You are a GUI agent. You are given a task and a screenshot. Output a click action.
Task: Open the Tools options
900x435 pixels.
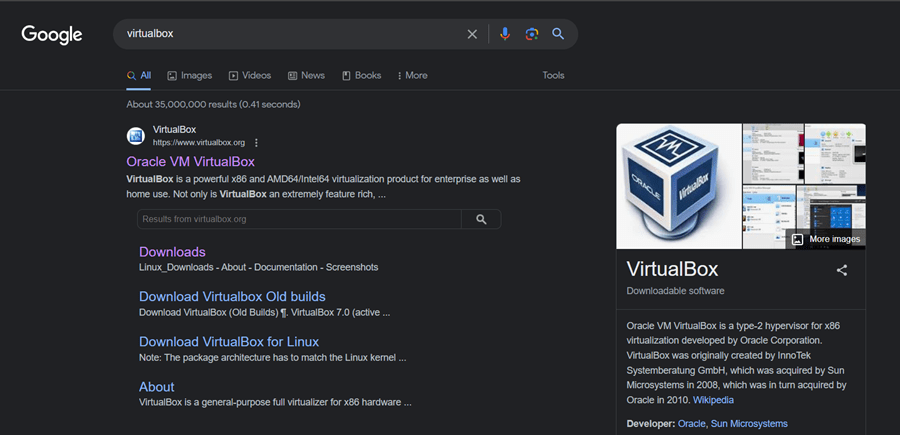coord(553,75)
